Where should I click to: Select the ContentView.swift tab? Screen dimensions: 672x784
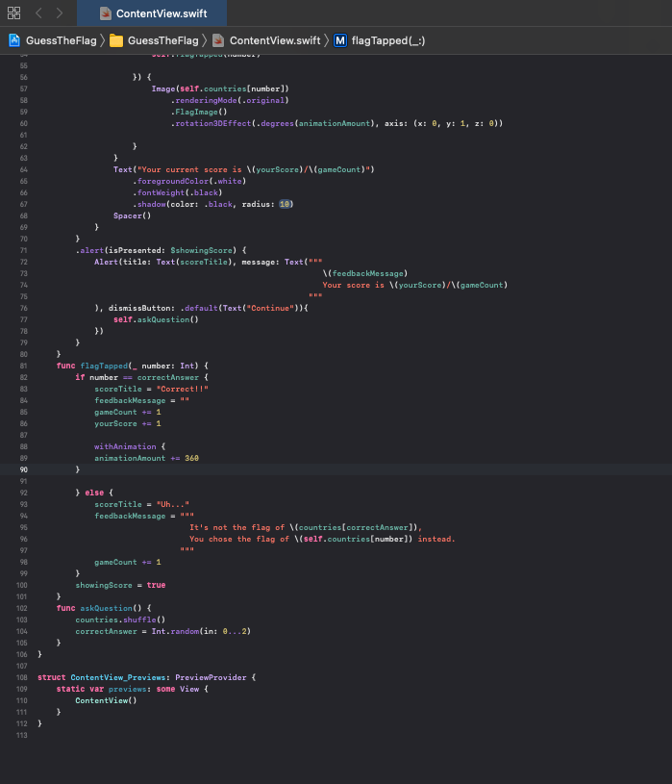[152, 13]
